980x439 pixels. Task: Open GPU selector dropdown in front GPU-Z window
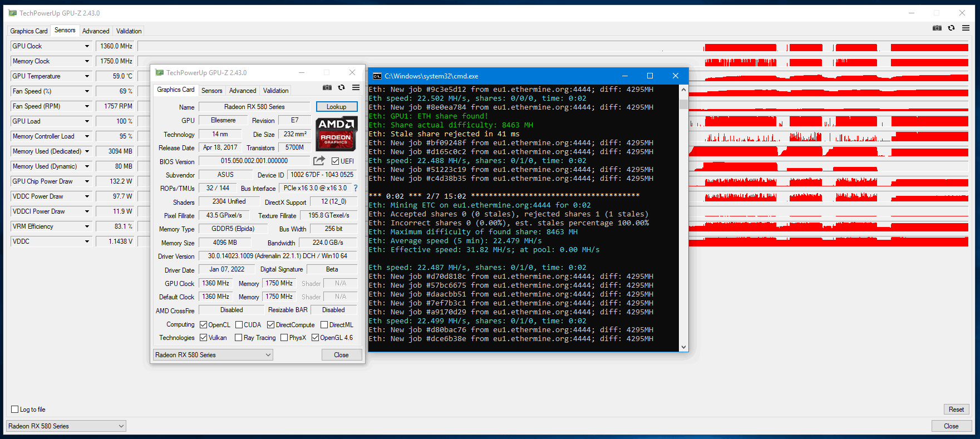(213, 355)
